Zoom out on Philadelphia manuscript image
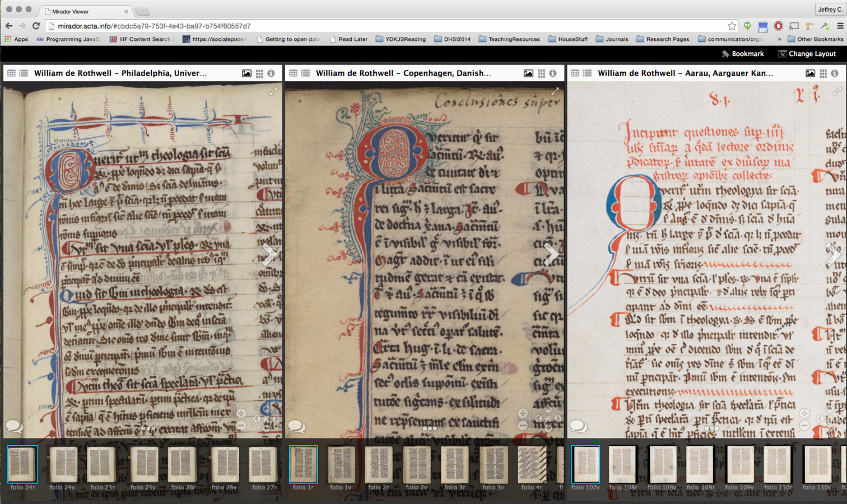The width and height of the screenshot is (847, 504). (241, 426)
